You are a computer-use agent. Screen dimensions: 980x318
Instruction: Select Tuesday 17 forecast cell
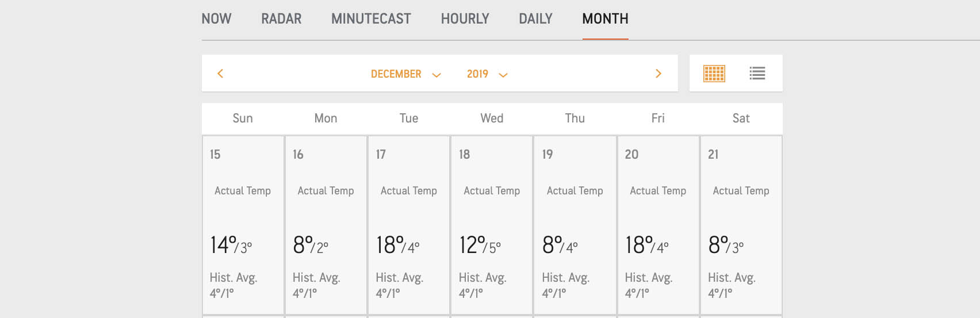pos(409,225)
